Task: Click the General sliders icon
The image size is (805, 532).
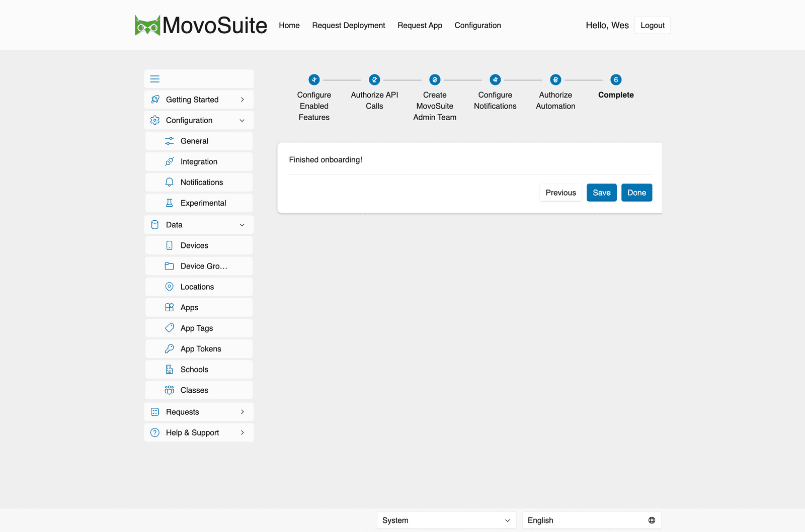Action: point(170,141)
